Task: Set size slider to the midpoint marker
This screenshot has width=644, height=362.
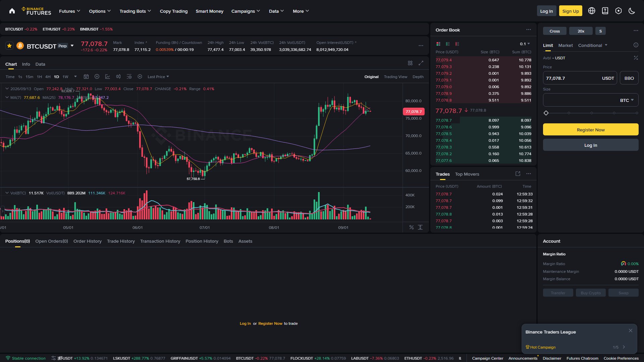Action: pos(591,113)
